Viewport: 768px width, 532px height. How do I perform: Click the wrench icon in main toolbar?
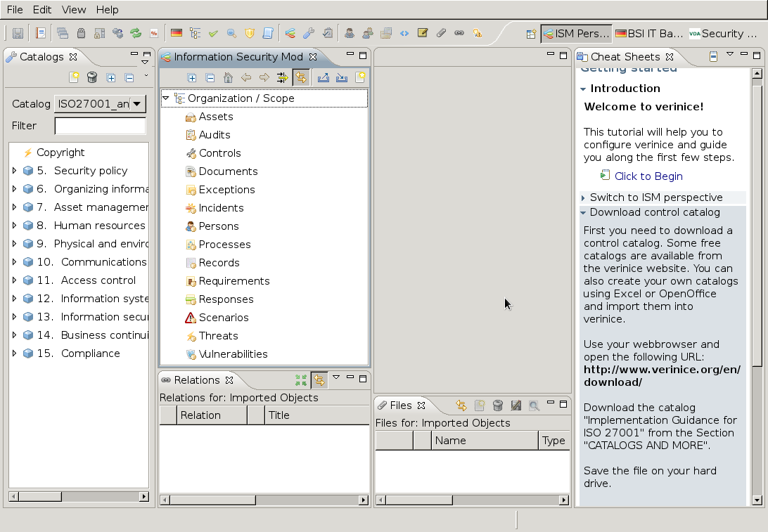click(x=308, y=33)
